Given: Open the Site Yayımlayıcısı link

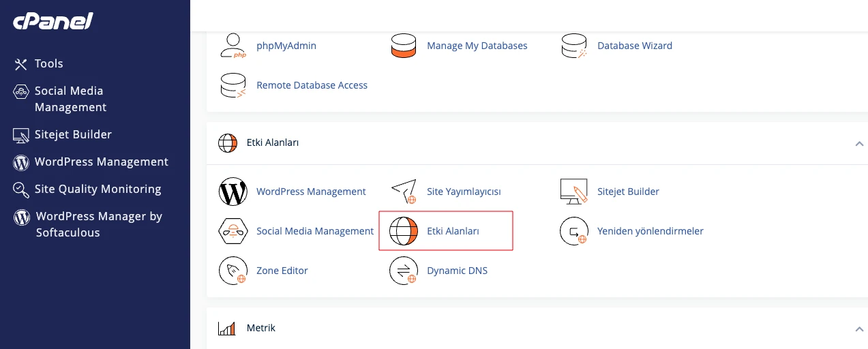Looking at the screenshot, I should pyautogui.click(x=464, y=192).
